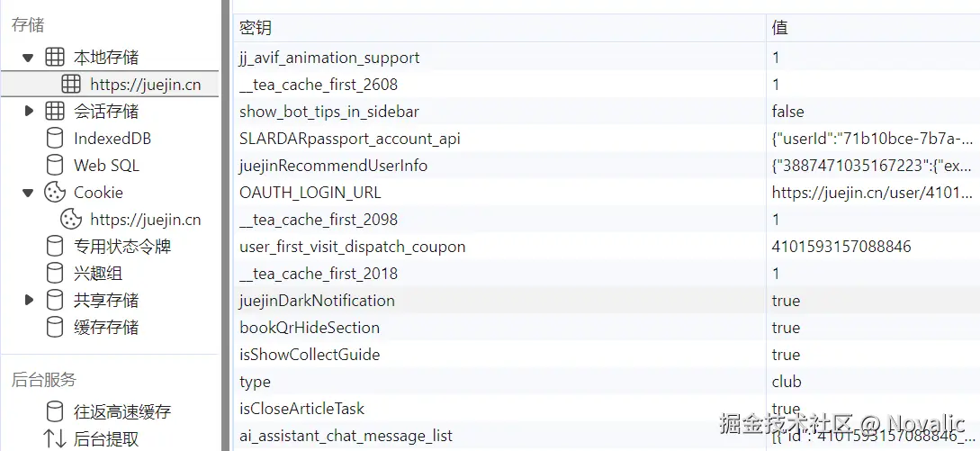Image resolution: width=980 pixels, height=451 pixels.
Task: Open 缓存存储 in the sidebar
Action: pos(106,327)
